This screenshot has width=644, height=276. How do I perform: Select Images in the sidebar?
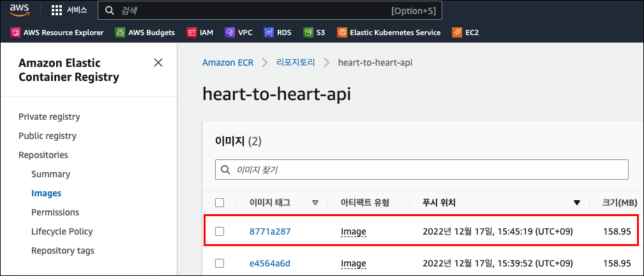(47, 193)
